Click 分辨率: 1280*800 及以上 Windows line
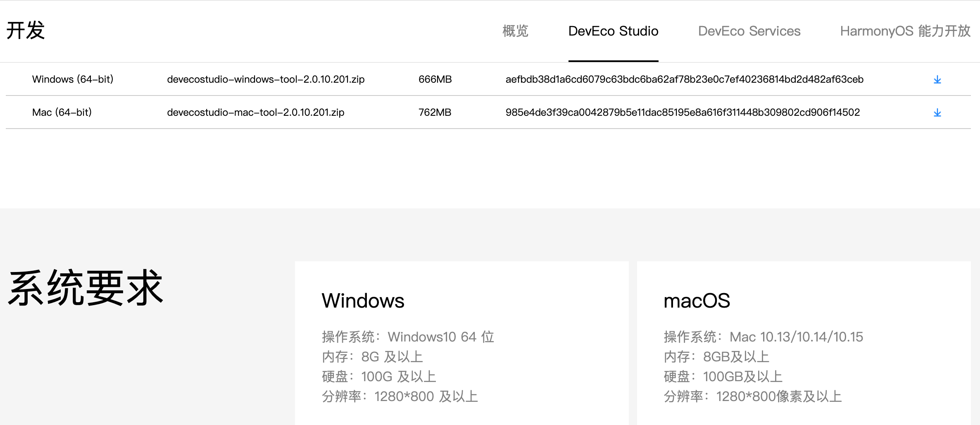The image size is (980, 425). (400, 396)
